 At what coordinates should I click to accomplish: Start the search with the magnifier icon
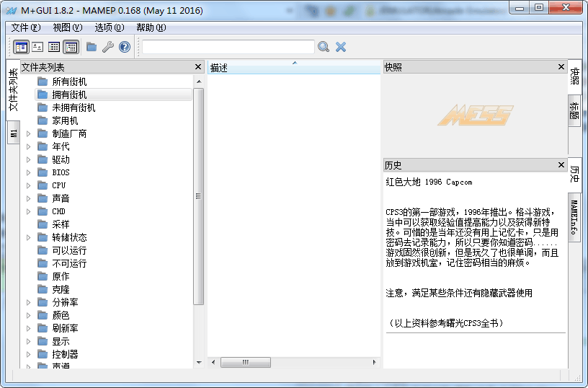click(324, 47)
